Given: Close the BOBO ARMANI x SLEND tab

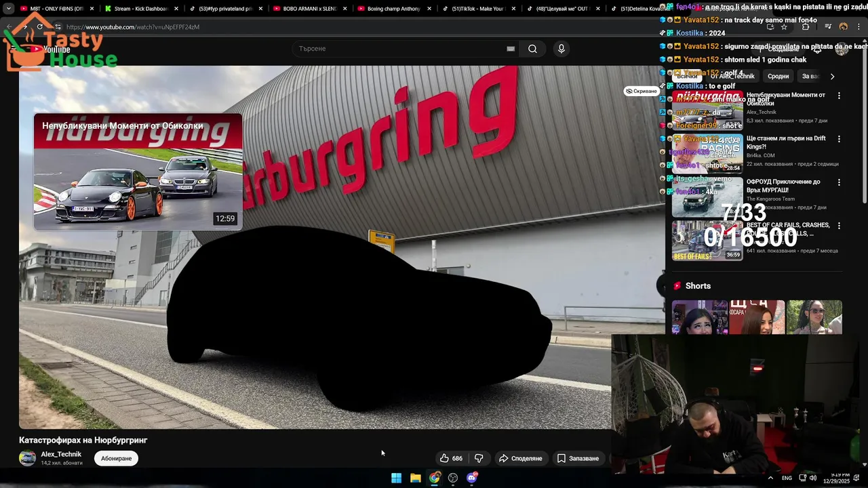Looking at the screenshot, I should 344,9.
